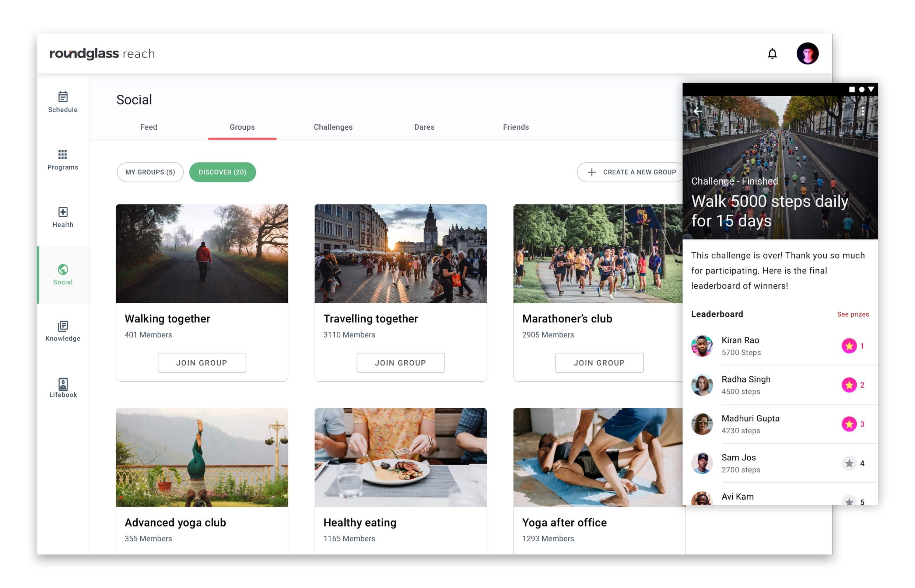Select Madhuri Gupta leaderboard name
Viewport: 915px width, 588px height.
tap(750, 419)
